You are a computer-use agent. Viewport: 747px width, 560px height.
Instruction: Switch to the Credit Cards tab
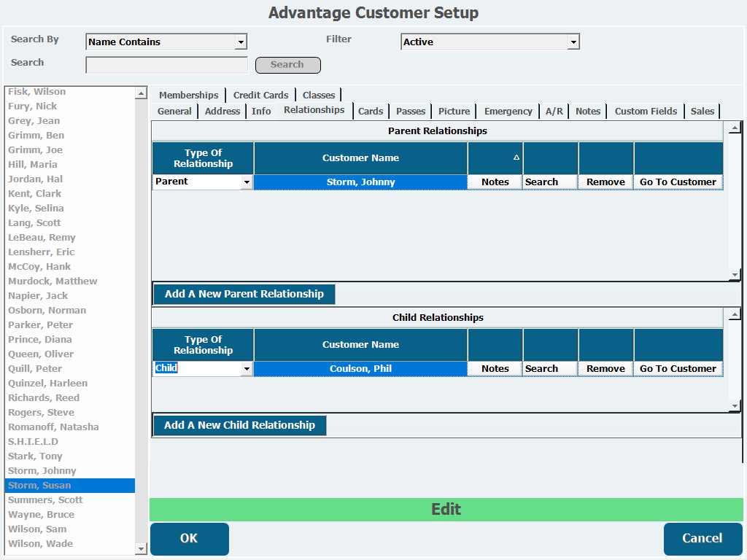pos(260,95)
